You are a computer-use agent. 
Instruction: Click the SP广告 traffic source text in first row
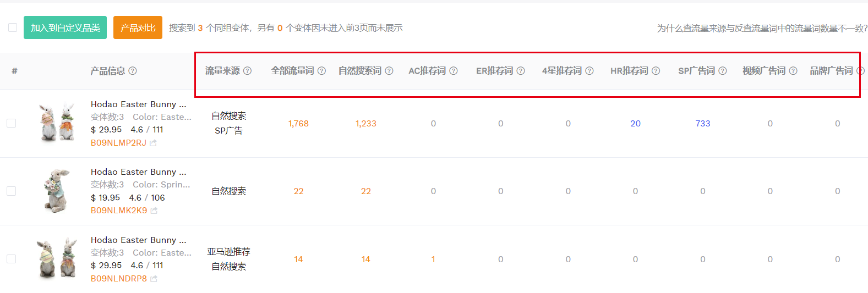(x=229, y=131)
